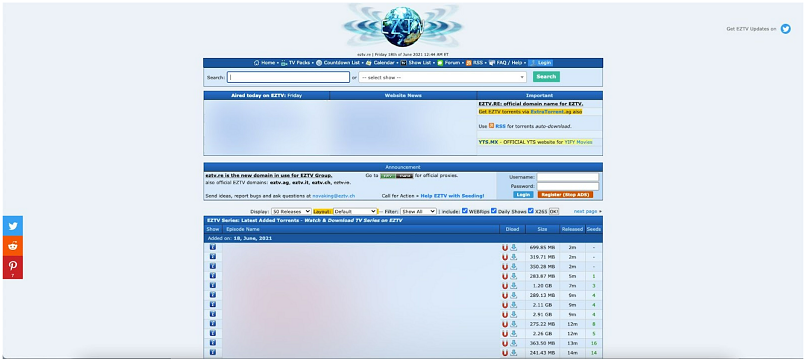Image resolution: width=806 pixels, height=362 pixels.
Task: Click the Password input field
Action: click(x=567, y=186)
